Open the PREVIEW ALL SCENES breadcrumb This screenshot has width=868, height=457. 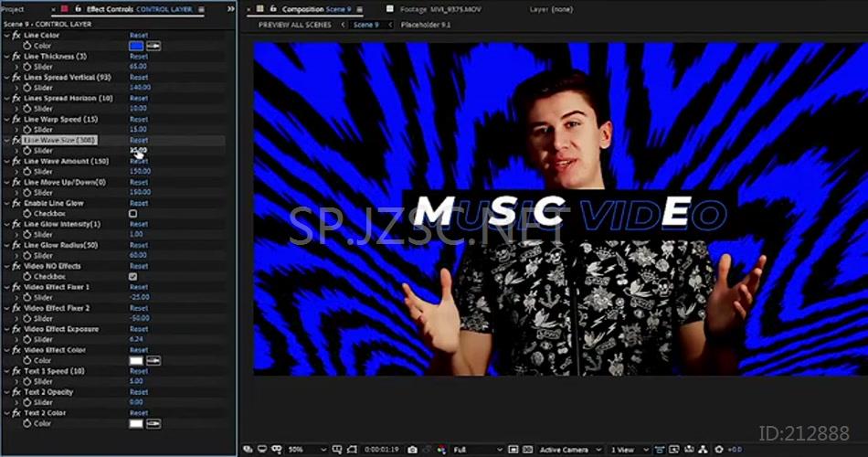click(x=294, y=25)
